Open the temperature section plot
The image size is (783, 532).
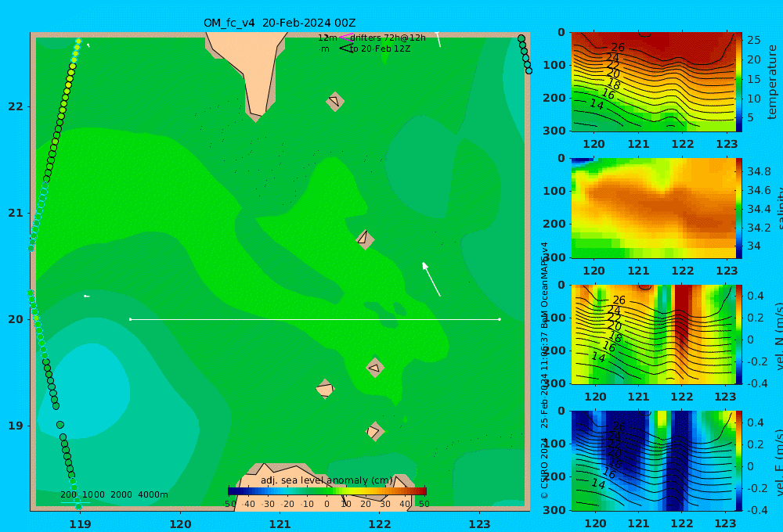pyautogui.click(x=653, y=82)
